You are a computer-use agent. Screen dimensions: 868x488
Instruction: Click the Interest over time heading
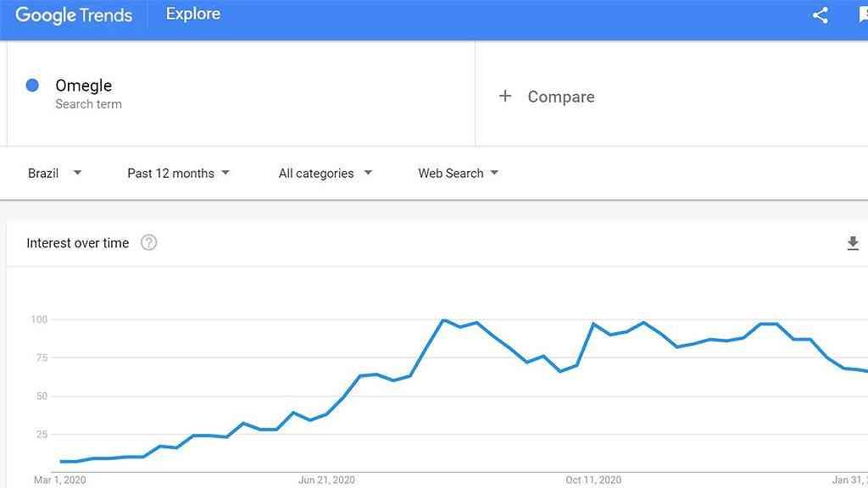pyautogui.click(x=78, y=243)
